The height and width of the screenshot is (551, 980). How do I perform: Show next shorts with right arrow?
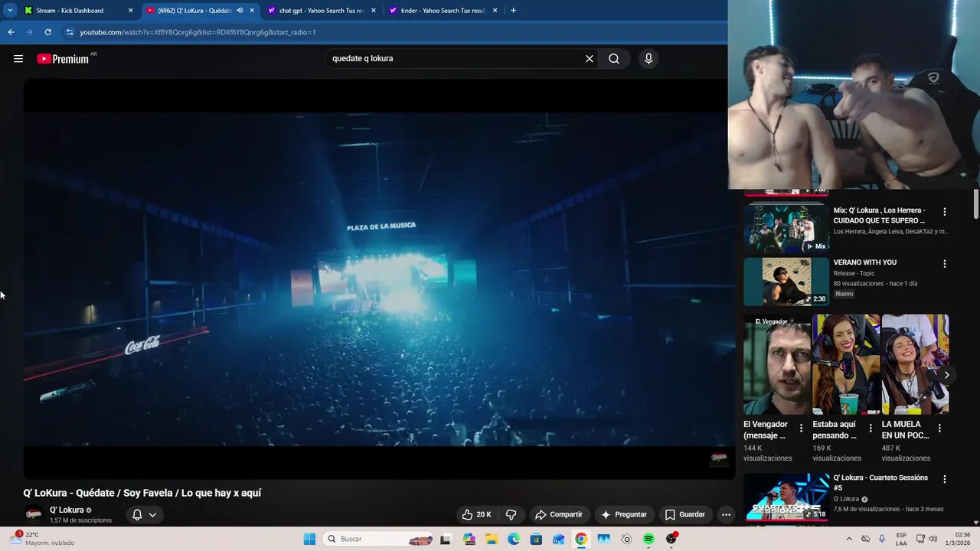pyautogui.click(x=946, y=375)
